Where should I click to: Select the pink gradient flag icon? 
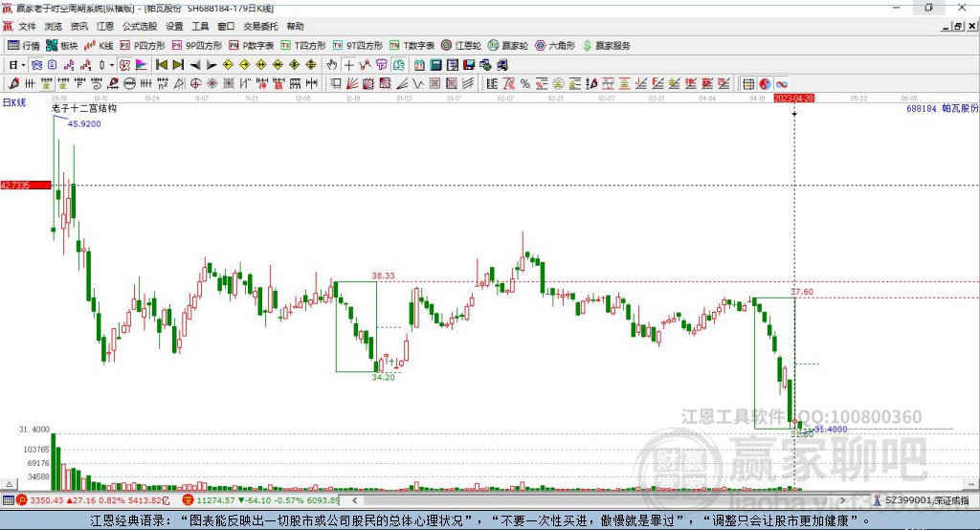point(142,65)
